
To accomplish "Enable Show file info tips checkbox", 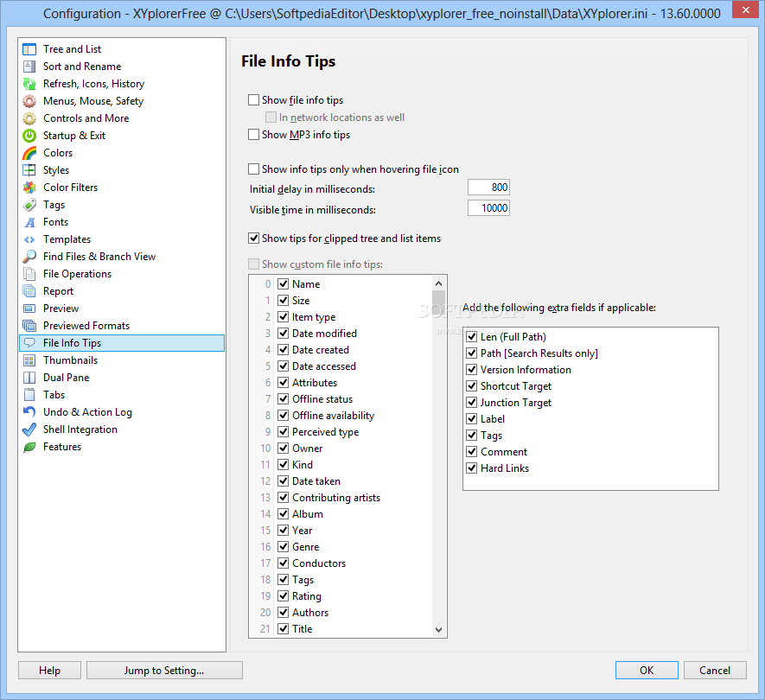I will click(253, 100).
